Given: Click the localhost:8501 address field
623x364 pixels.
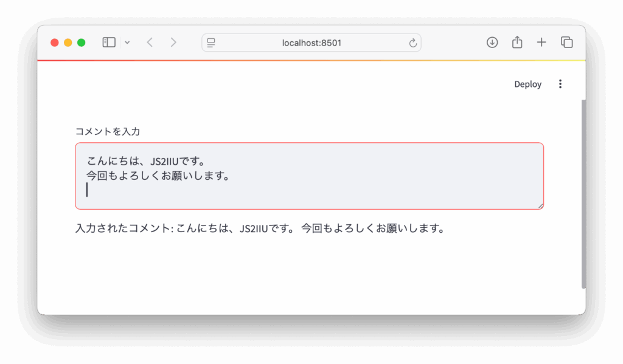Looking at the screenshot, I should 311,43.
